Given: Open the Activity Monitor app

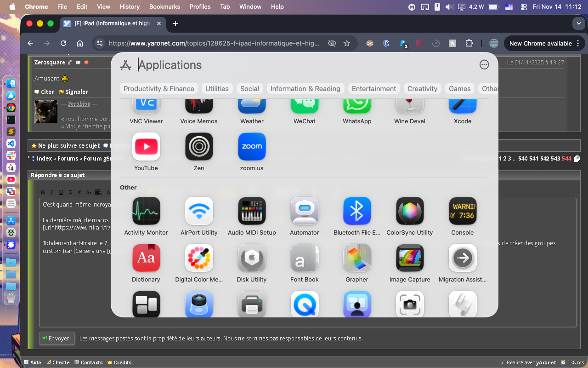Looking at the screenshot, I should click(x=146, y=211).
